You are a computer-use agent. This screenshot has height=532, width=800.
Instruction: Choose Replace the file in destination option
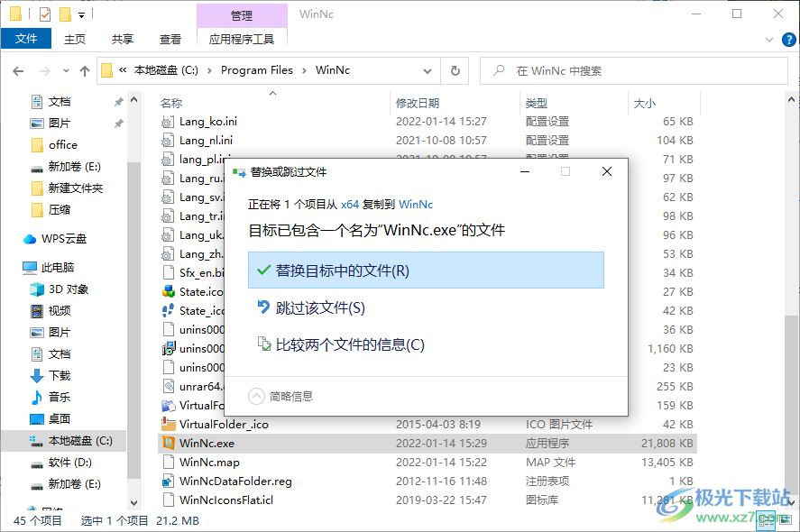tap(426, 271)
